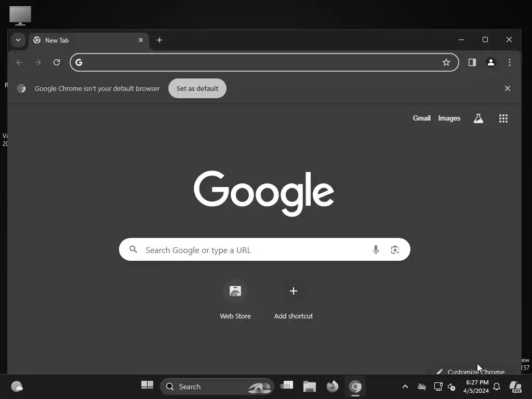The width and height of the screenshot is (532, 399).
Task: Go back to previous page
Action: (x=19, y=62)
